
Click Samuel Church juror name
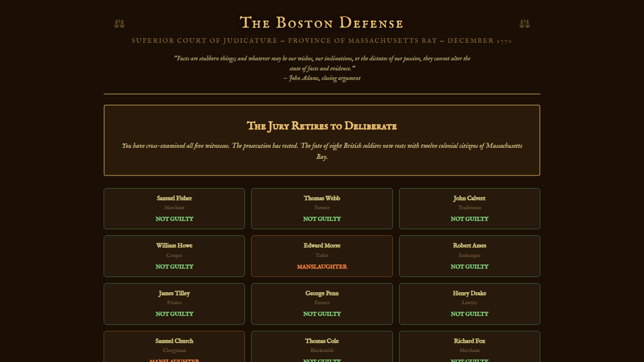point(174,341)
